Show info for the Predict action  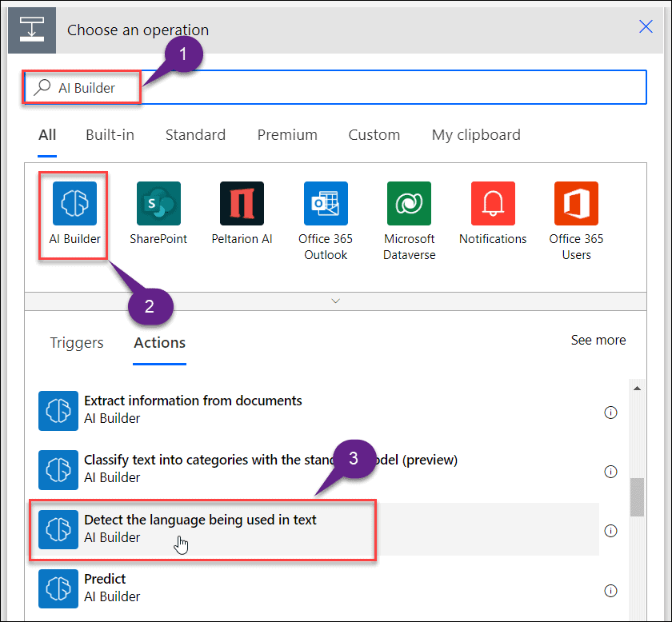(610, 590)
